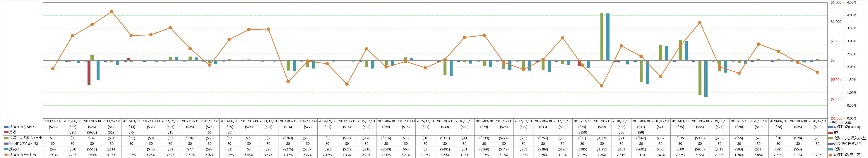Click the ($150) acquisition cell

tap(582, 132)
